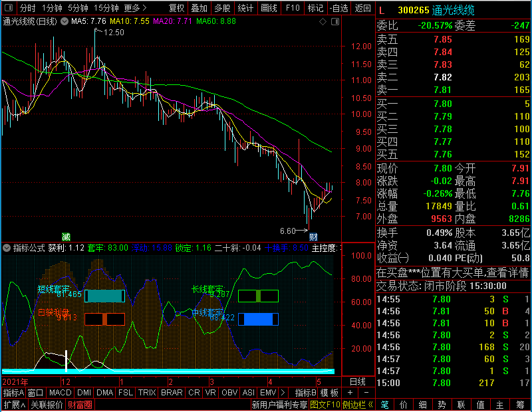Image resolution: width=532 pixels, height=412 pixels.
Task: Select the 价 price tab
Action: point(404,405)
